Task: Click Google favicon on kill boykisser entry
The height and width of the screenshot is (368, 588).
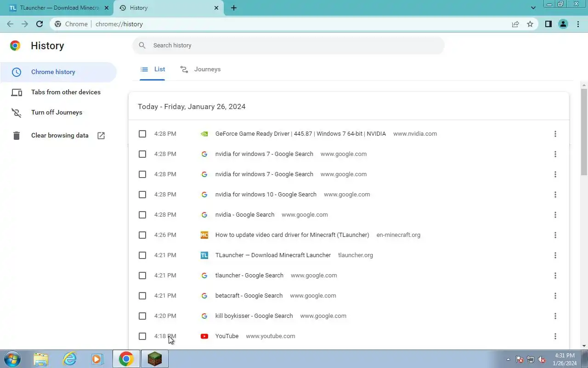Action: [204, 316]
